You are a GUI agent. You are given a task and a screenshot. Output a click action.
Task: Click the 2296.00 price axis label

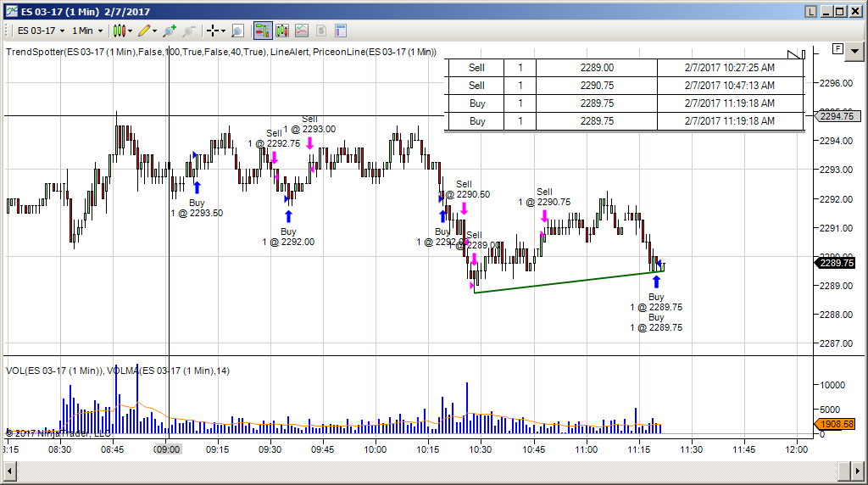(836, 84)
